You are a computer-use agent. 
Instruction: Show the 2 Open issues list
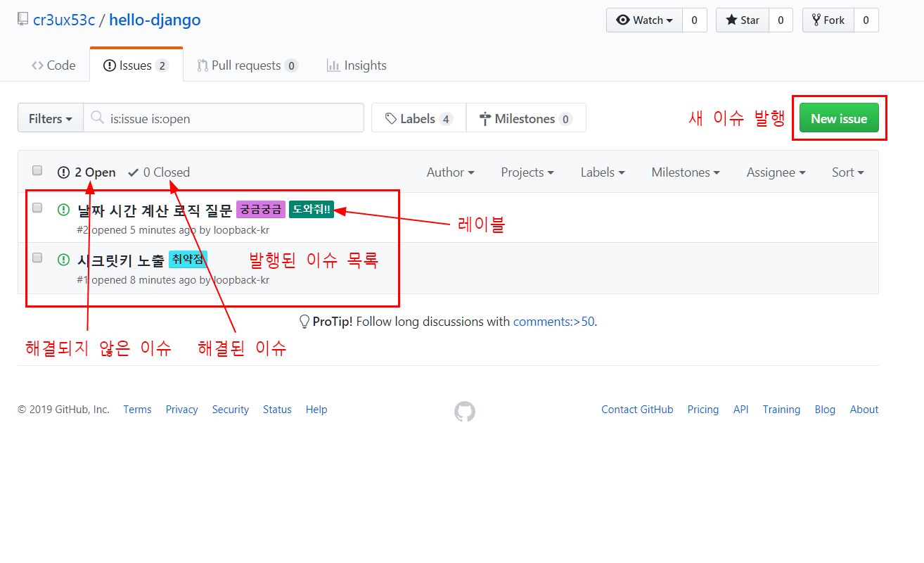[86, 172]
